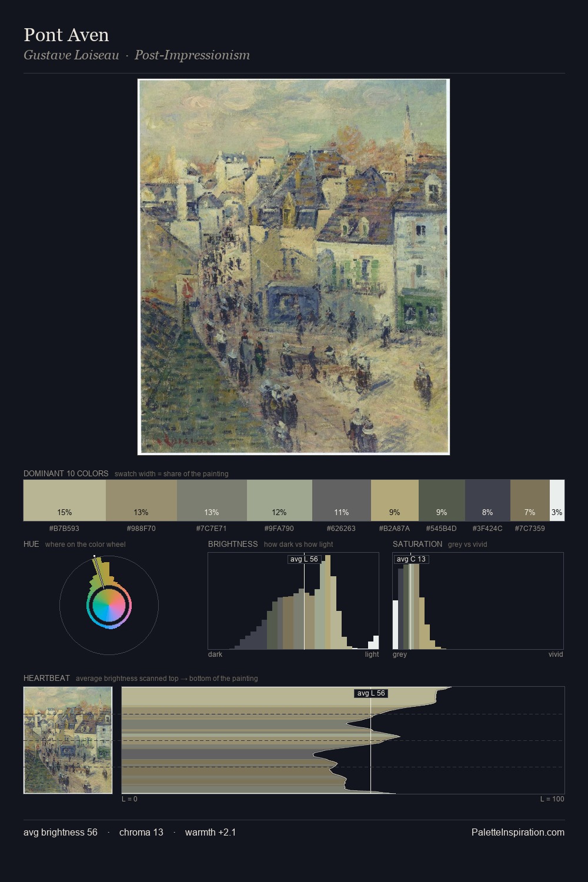This screenshot has height=882, width=588.
Task: Click 'Gustave Loiseau · Post-Impressionism' subtitle
Action: [x=136, y=55]
